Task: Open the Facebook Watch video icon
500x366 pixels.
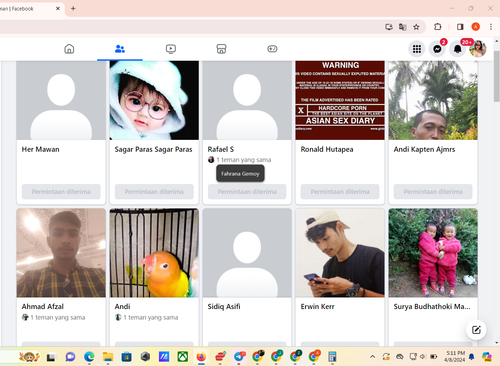Action: click(171, 49)
